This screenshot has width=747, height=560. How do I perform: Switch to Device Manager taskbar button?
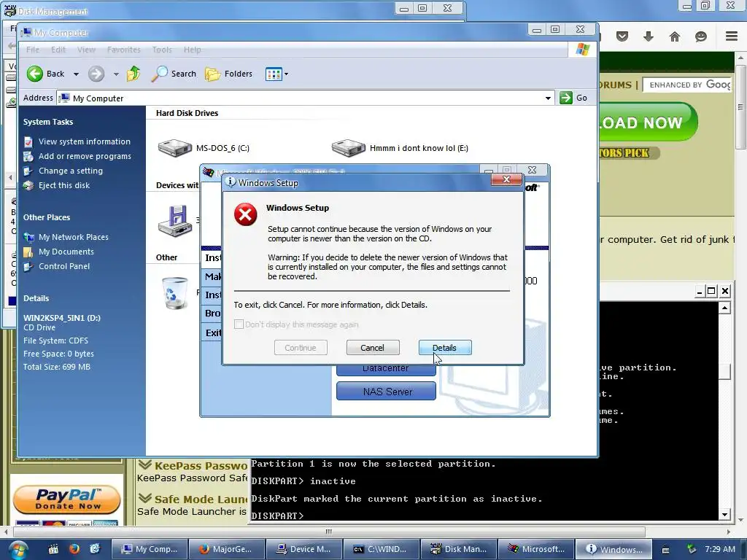point(303,549)
